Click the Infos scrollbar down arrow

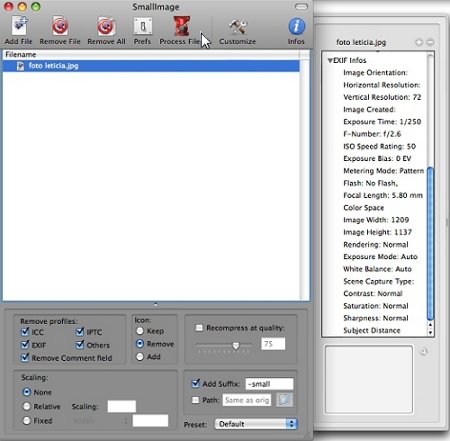430,332
